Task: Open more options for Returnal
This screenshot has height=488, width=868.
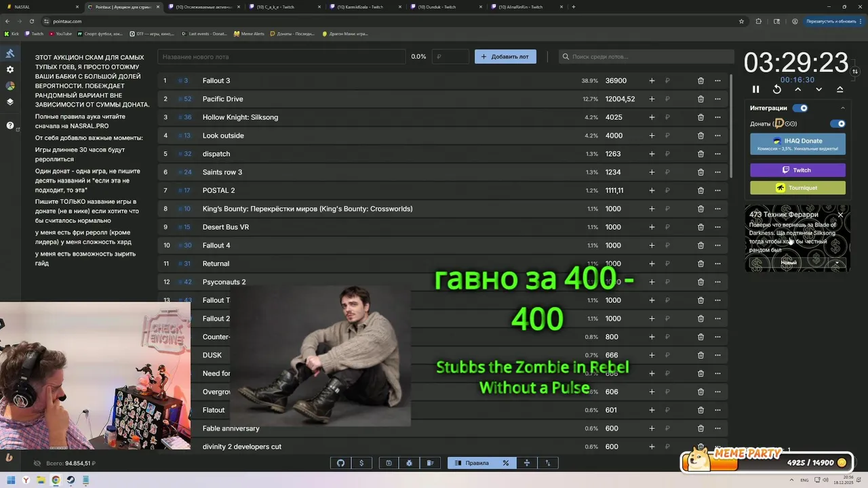Action: [x=717, y=264]
